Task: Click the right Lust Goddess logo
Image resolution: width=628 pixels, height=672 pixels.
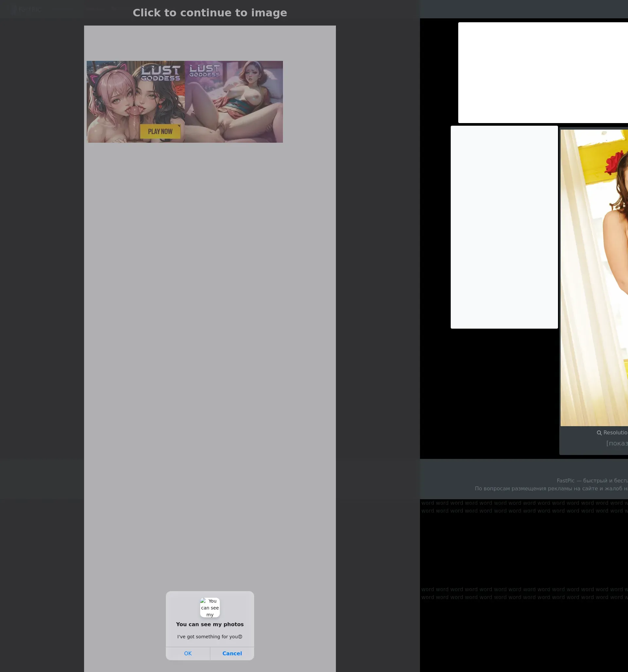Action: coord(204,71)
